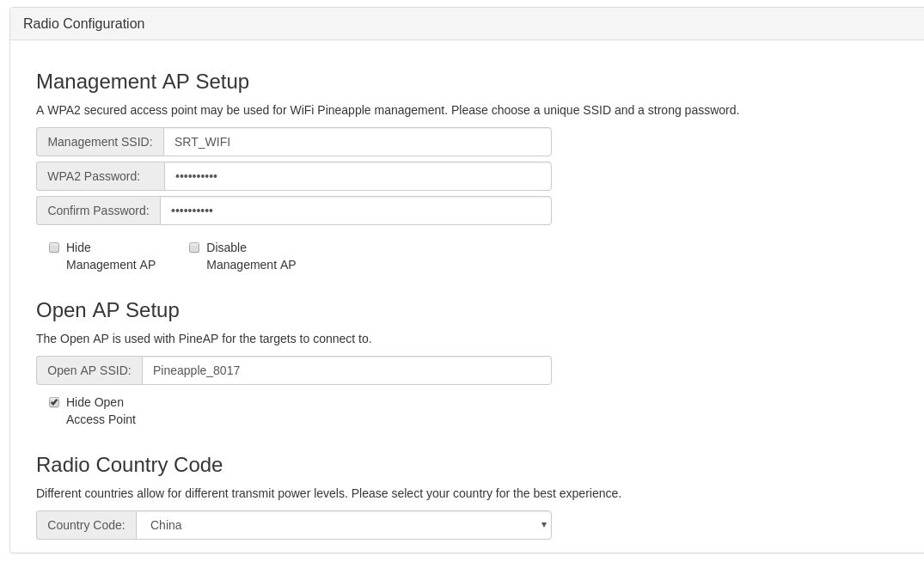Viewport: 924px width, 562px height.
Task: Focus the WPA2 Password input field
Action: (x=358, y=176)
